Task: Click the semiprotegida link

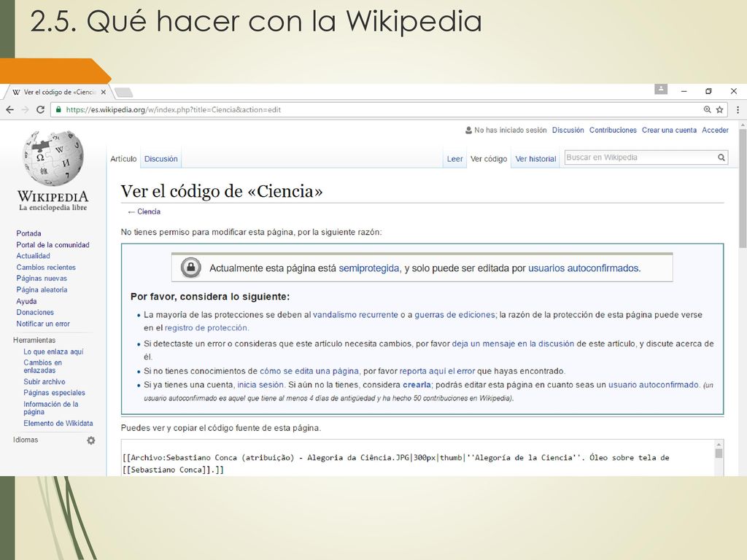Action: (368, 268)
